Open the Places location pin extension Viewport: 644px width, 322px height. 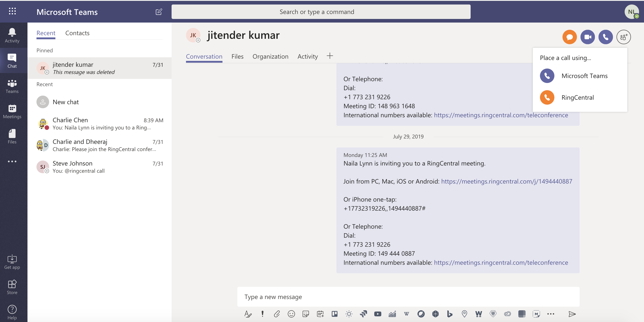[x=464, y=314]
